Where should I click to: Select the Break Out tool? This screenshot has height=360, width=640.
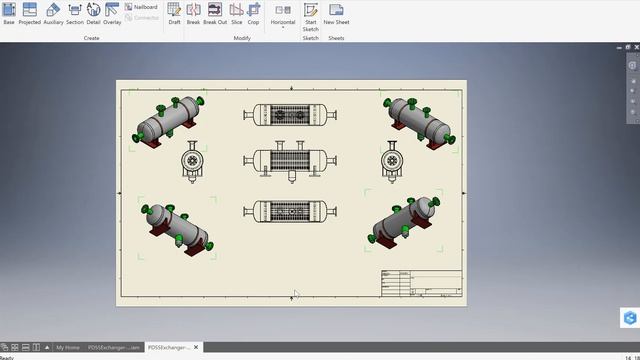[x=215, y=13]
